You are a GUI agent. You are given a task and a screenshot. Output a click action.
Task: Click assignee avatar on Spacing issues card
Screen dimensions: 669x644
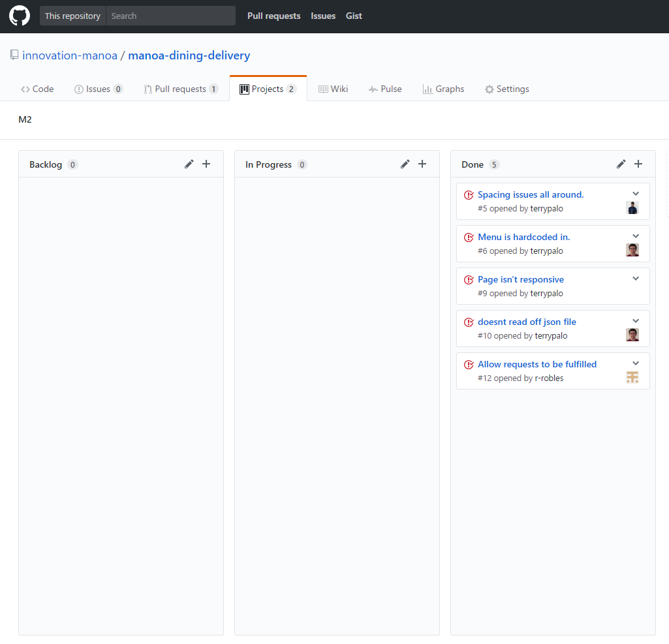tap(632, 207)
